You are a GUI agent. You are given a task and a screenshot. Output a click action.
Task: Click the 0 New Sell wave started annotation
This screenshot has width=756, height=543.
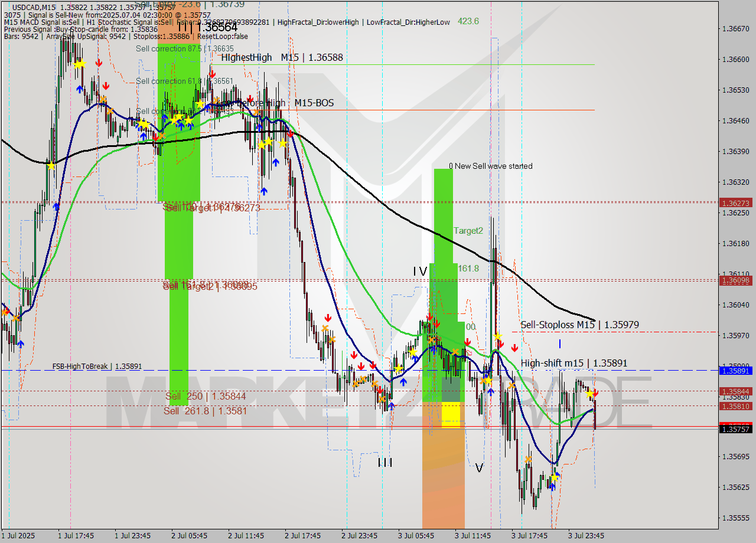click(492, 166)
